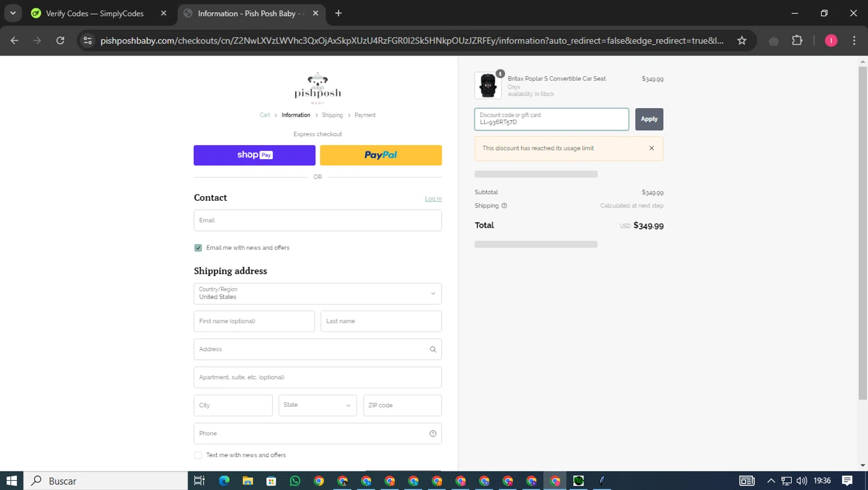Click the Payment breadcrumb step
The width and height of the screenshot is (868, 490).
(x=365, y=115)
